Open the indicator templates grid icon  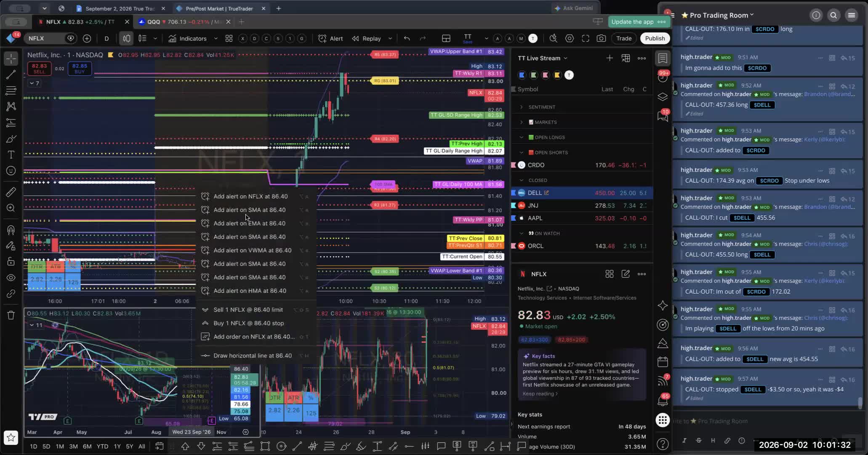click(229, 38)
